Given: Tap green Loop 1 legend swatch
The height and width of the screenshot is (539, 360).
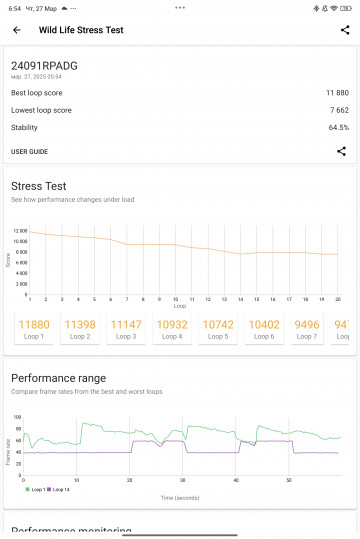Looking at the screenshot, I should (28, 489).
